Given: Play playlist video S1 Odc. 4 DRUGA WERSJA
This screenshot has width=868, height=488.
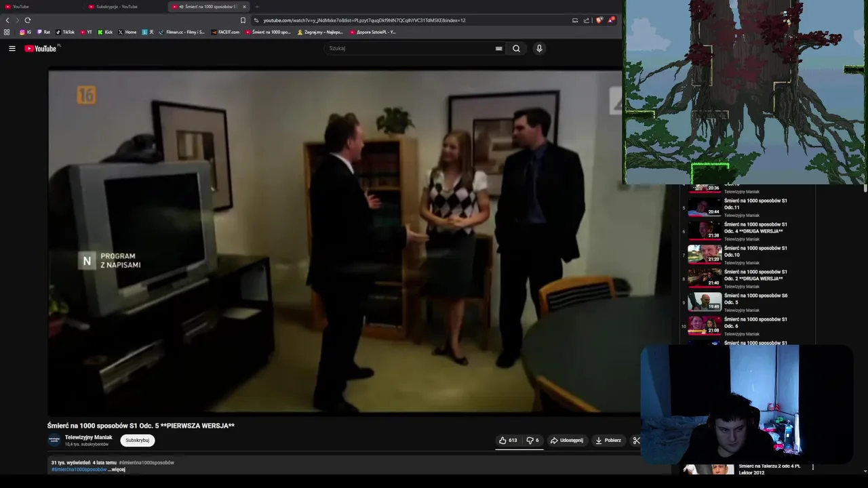Looking at the screenshot, I should click(746, 231).
